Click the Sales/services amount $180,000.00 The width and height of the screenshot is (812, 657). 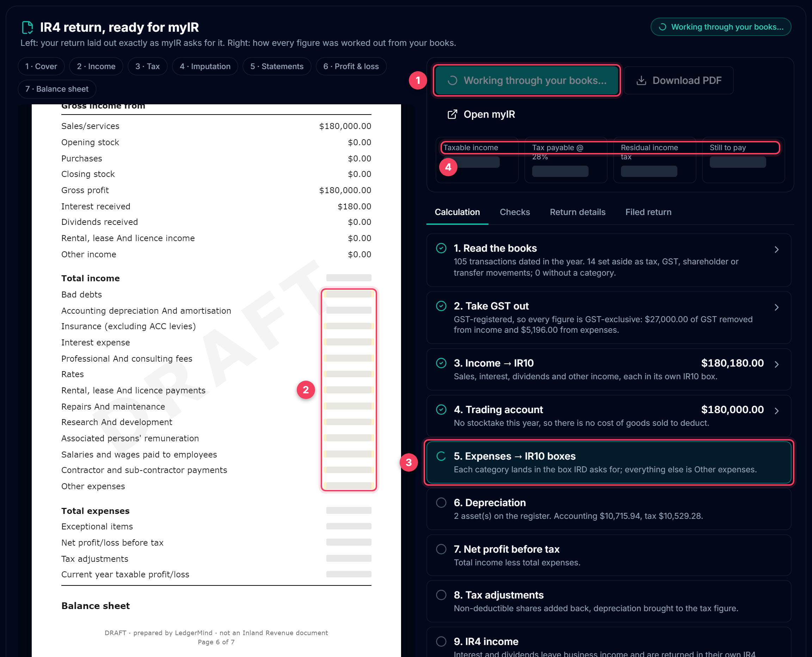click(345, 127)
